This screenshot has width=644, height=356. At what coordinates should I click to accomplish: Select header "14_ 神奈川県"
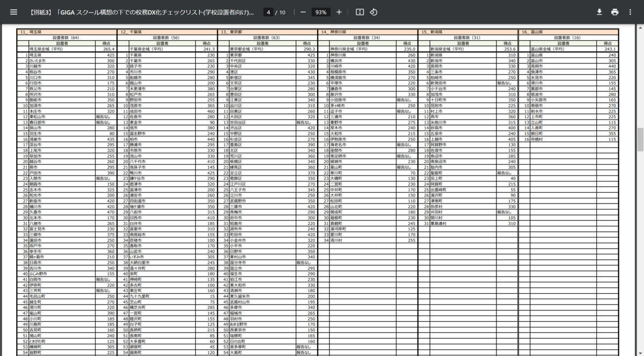click(x=334, y=32)
